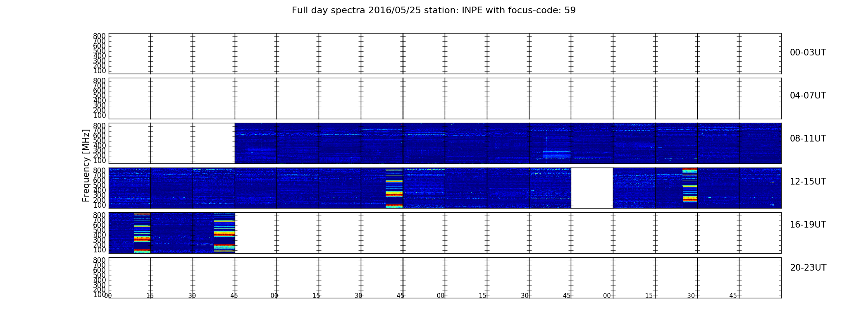Click the 'Frequency [MHz]' axis label

(86, 165)
